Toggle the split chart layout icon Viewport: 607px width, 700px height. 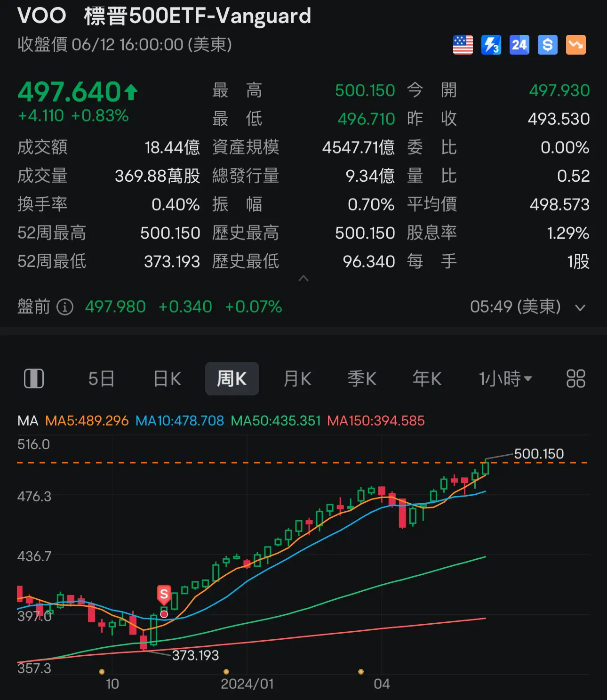pos(34,378)
